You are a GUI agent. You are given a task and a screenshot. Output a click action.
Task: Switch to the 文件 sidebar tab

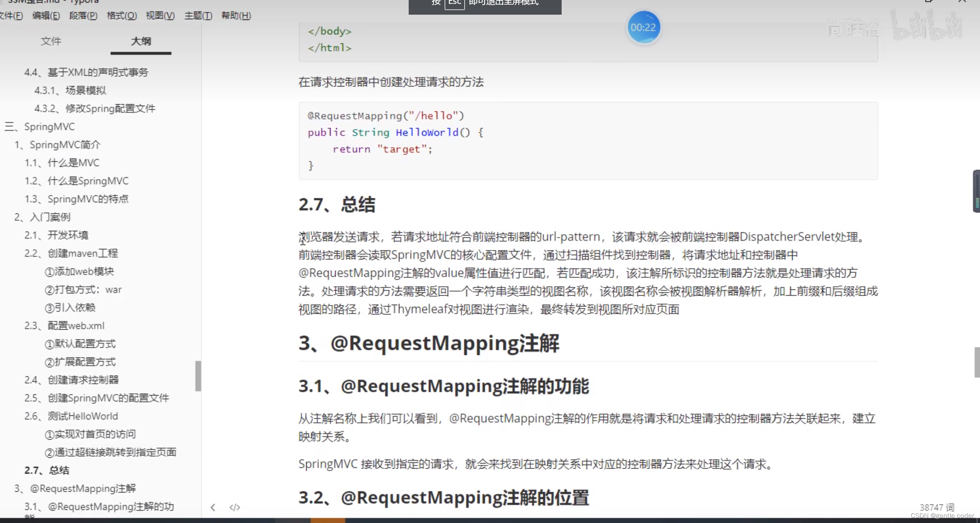(x=51, y=41)
